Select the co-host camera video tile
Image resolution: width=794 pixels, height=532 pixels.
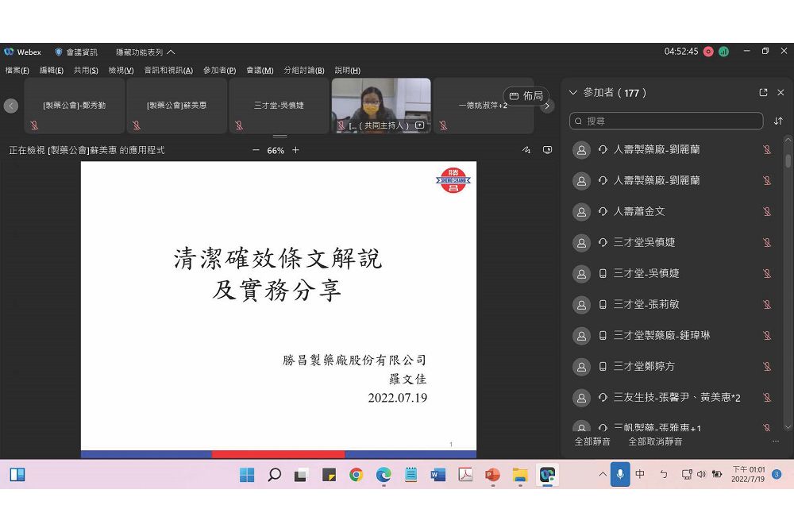click(381, 106)
